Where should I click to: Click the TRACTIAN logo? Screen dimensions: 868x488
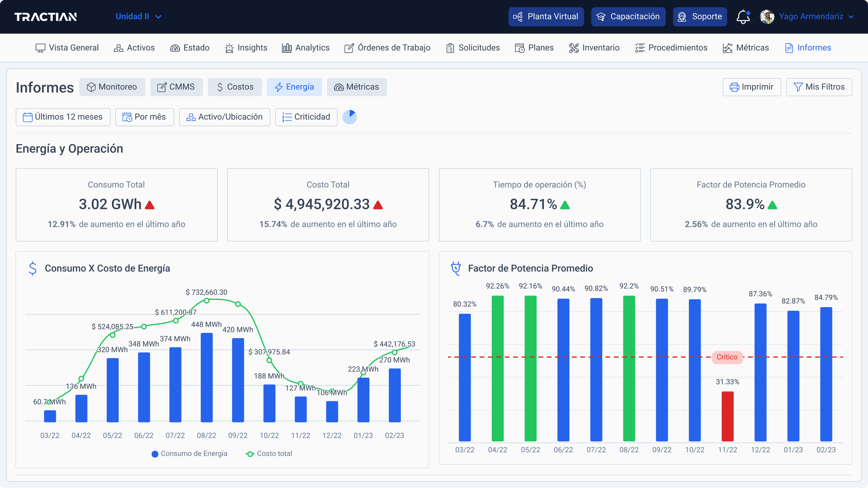[x=46, y=17]
